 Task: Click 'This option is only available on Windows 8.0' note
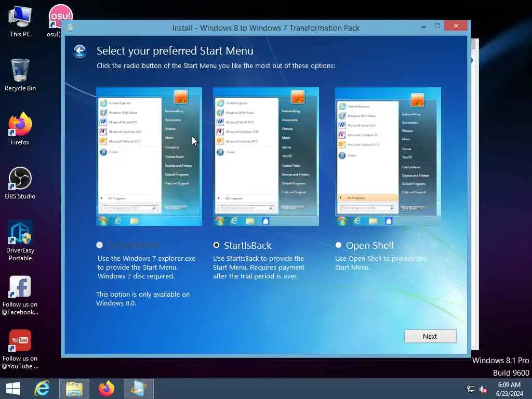(x=143, y=299)
